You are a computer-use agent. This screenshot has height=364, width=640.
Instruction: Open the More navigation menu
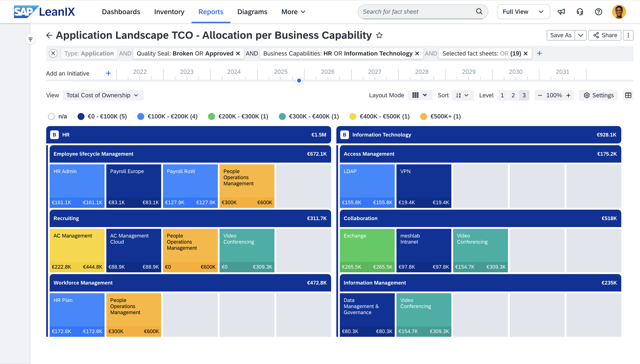(x=293, y=12)
